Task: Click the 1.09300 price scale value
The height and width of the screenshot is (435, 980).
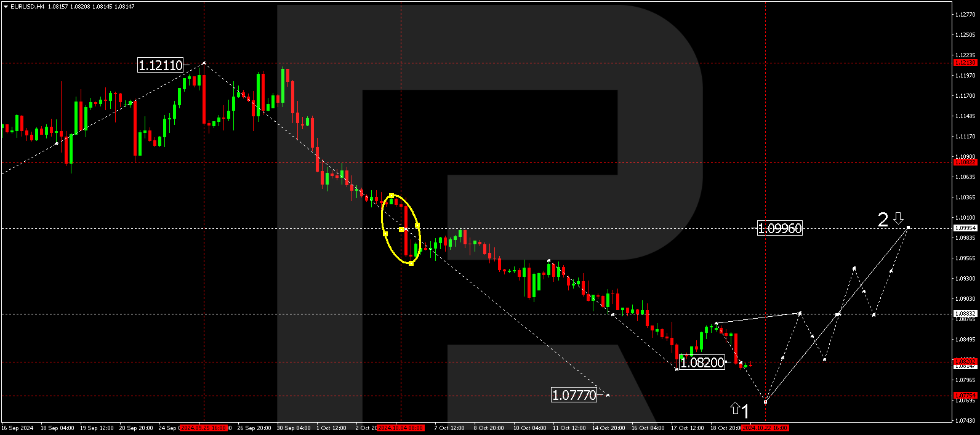Action: pos(965,279)
